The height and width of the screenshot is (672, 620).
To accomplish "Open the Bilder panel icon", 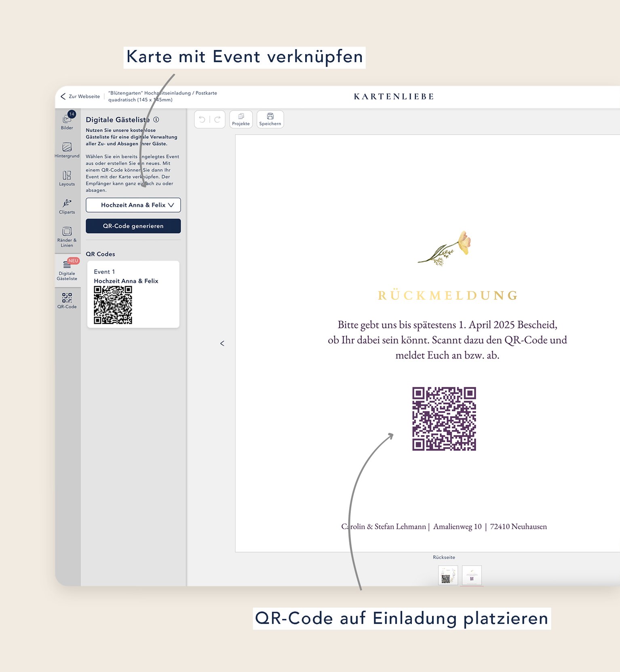I will (x=67, y=120).
